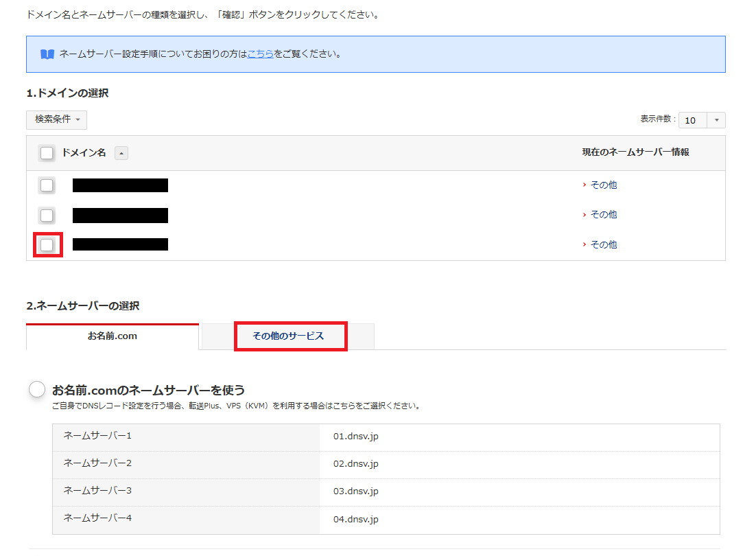Viewport: 756px width, 556px height.
Task: Click the 03.dnsv.jp nameserver value
Action: click(356, 491)
